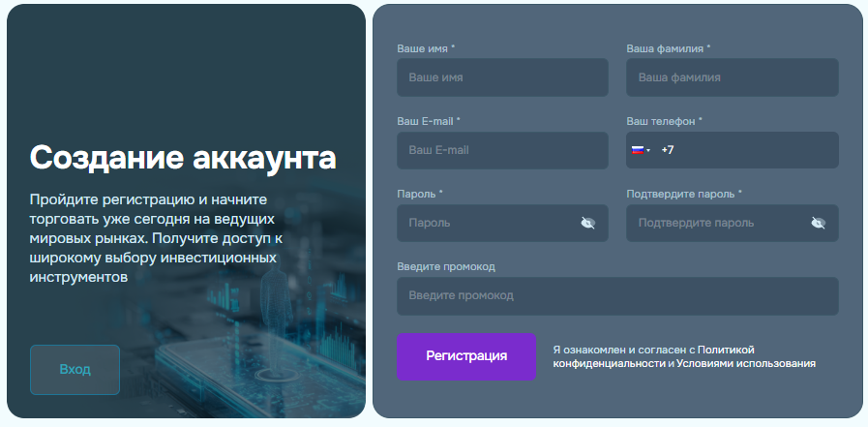Select the Подтвердите пароль input
Viewport: 868px width, 427px height.
pos(732,224)
